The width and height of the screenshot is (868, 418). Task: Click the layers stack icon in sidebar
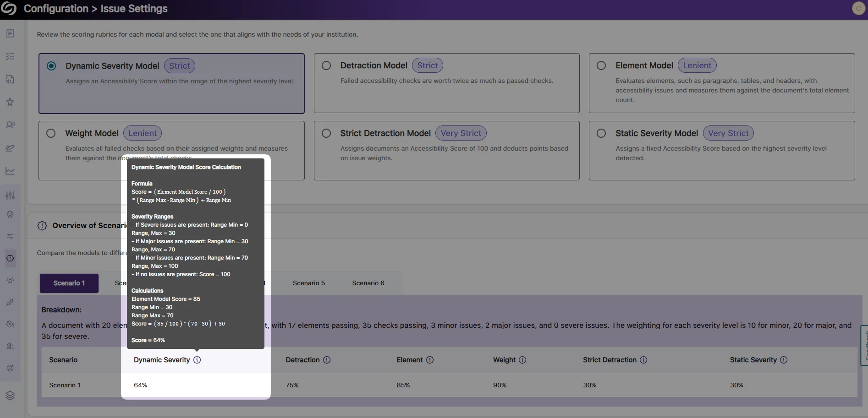pos(10,396)
